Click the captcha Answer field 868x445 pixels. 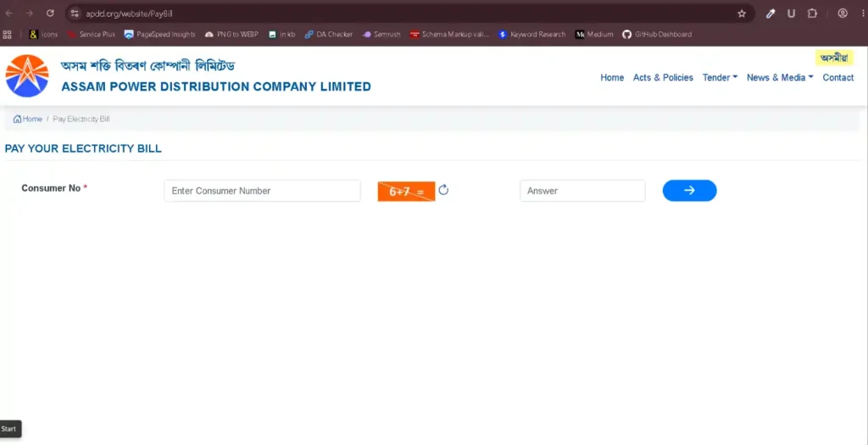coord(582,191)
